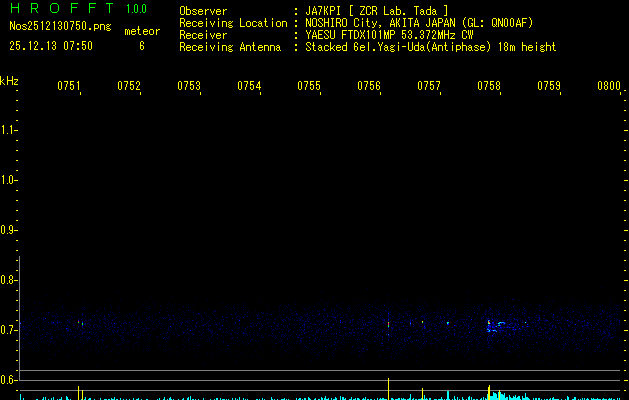Click the 25.12.13 07:50 timestamp
The image size is (629, 400).
(51, 46)
